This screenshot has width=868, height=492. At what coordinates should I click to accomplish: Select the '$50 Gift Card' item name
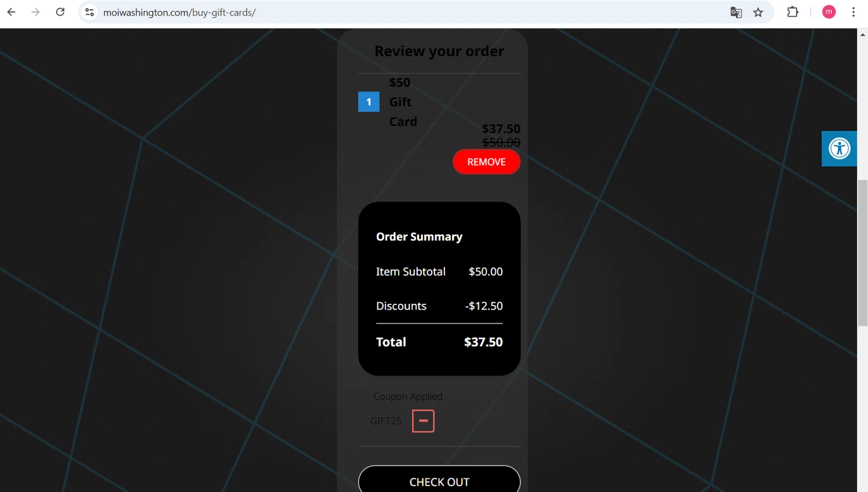pos(403,102)
